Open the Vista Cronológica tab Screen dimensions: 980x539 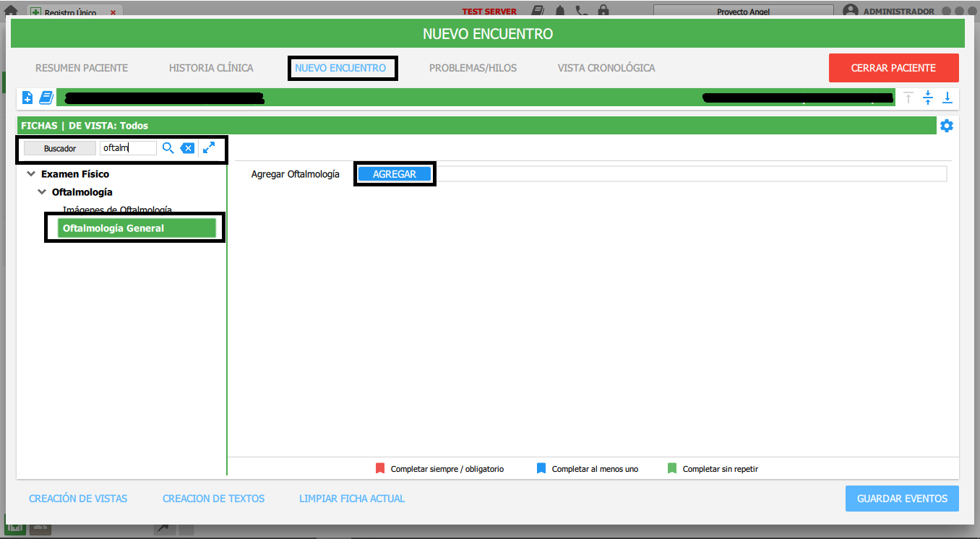click(606, 68)
